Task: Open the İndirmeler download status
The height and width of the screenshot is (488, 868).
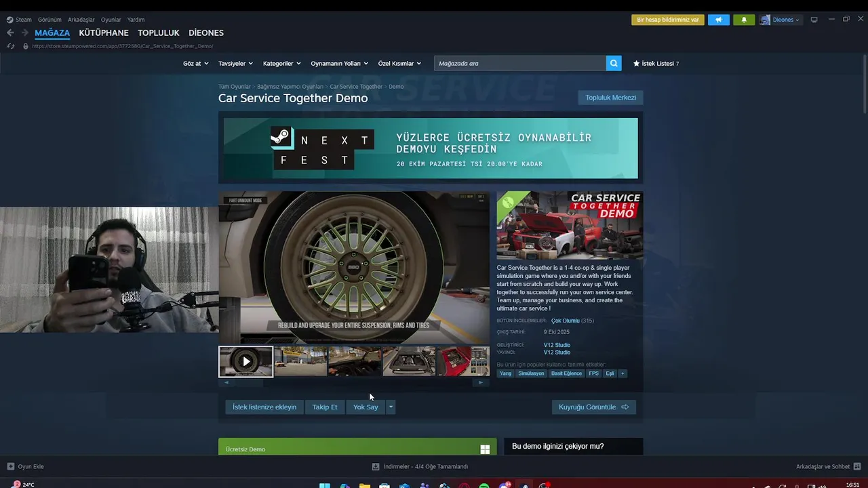Action: point(420,466)
